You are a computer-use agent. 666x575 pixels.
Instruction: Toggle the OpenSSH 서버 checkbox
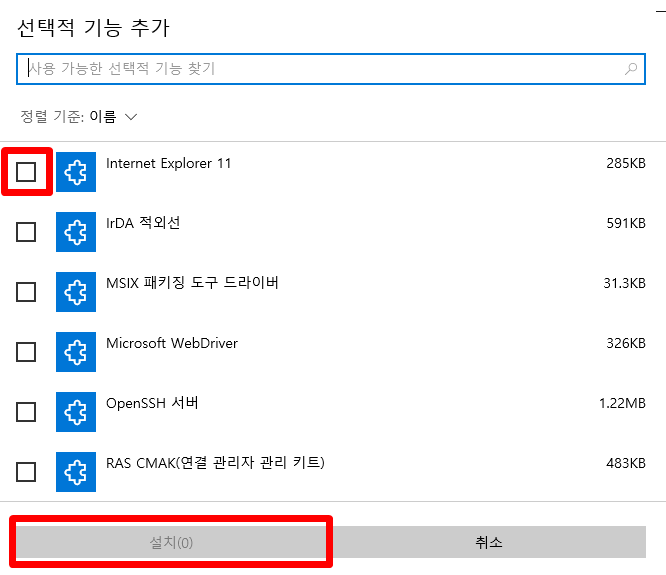[26, 412]
